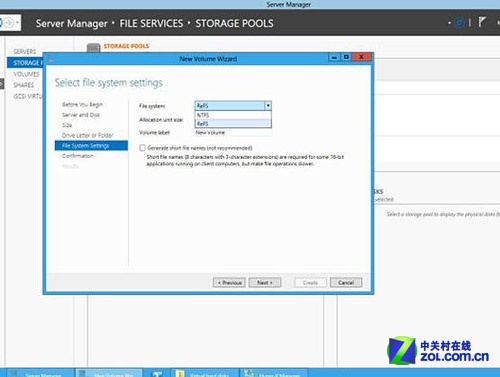Minimize the New Volume Wizard window

click(x=334, y=57)
